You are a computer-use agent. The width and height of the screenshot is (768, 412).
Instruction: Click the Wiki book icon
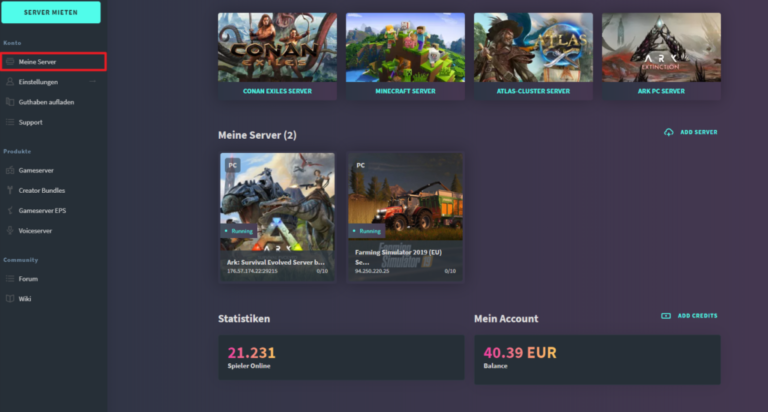click(x=10, y=298)
